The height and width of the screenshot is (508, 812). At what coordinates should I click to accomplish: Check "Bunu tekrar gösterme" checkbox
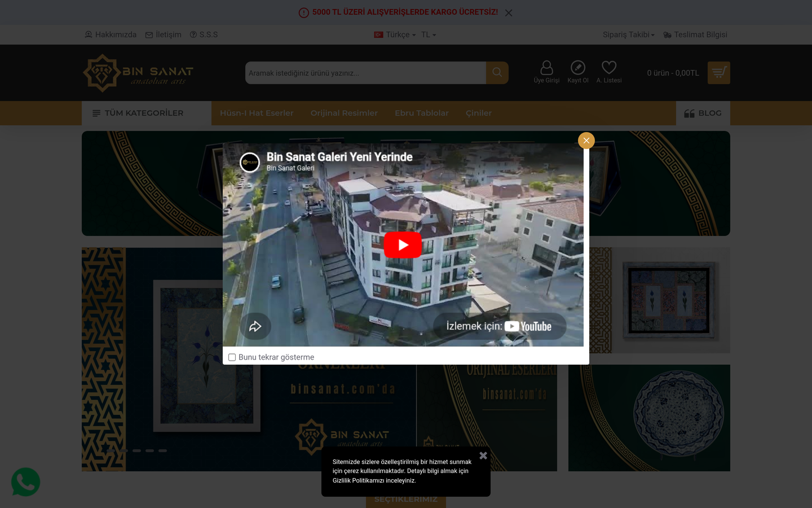232,357
